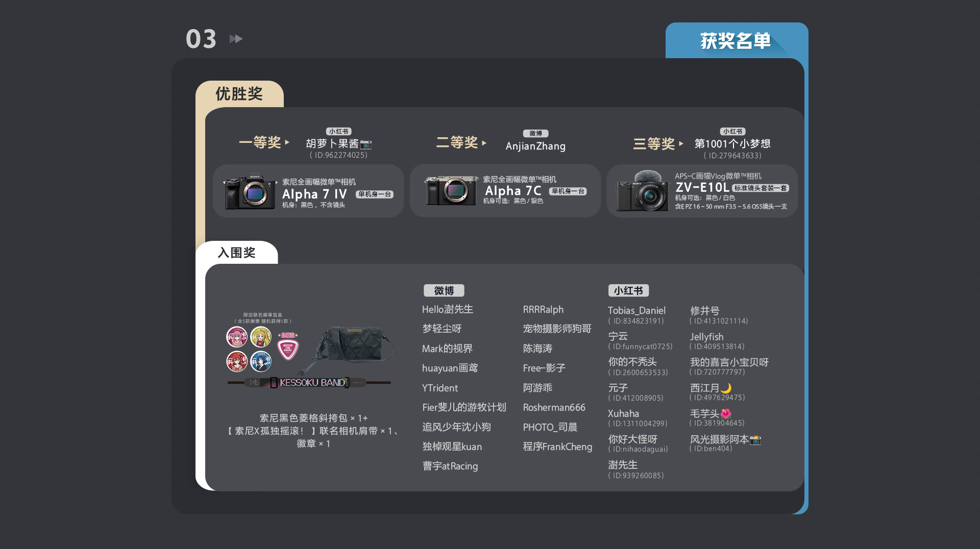Select the 小红书 column label in 入围奖
This screenshot has width=980, height=549.
[628, 291]
